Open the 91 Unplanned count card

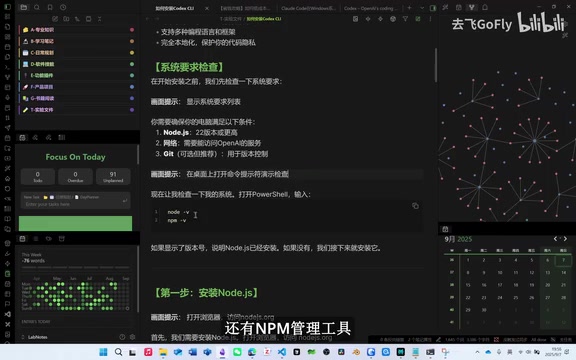pyautogui.click(x=113, y=177)
